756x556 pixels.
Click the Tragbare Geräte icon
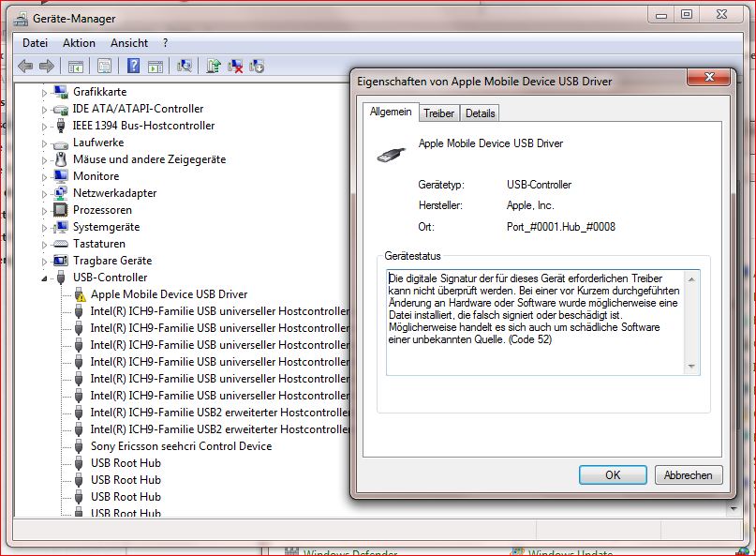coord(61,261)
